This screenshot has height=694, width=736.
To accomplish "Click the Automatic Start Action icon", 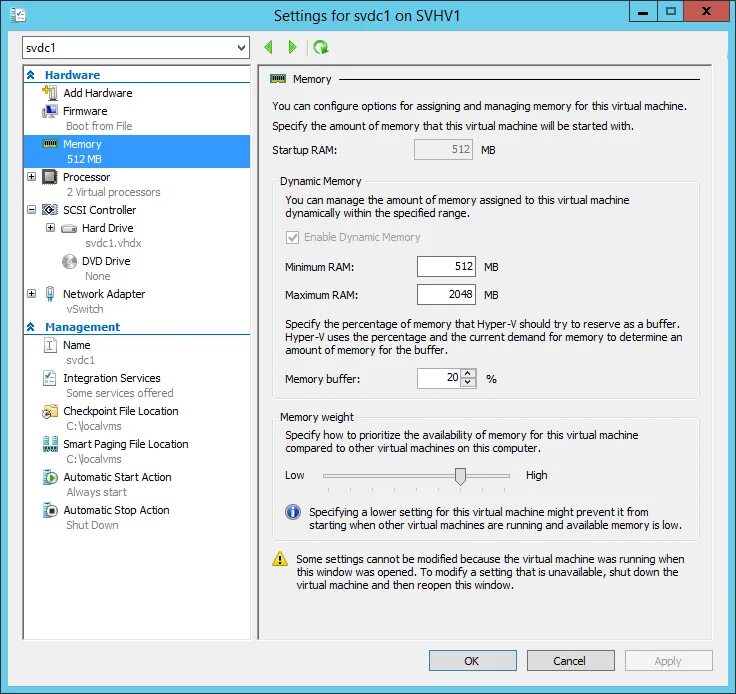I will (50, 477).
